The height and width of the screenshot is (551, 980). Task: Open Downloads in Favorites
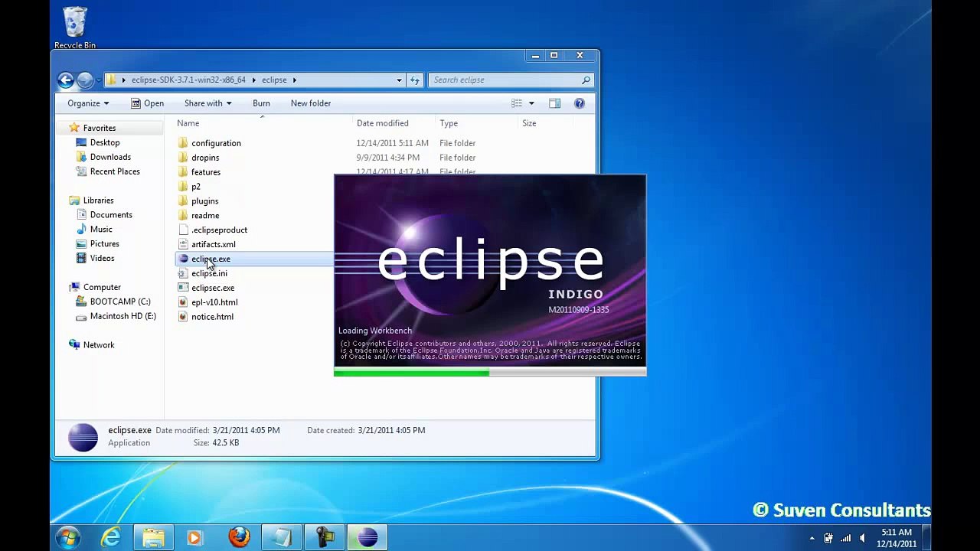110,157
